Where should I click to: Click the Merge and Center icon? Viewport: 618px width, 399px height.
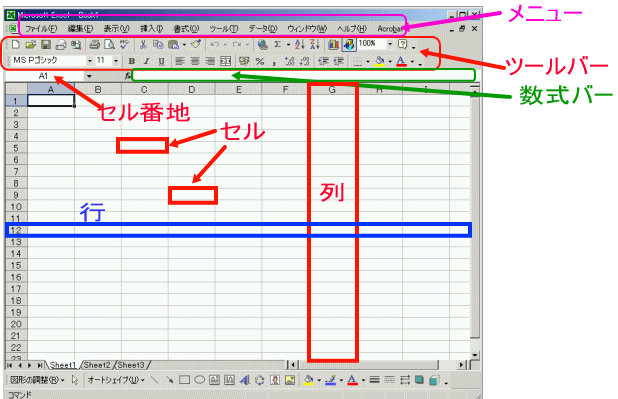pyautogui.click(x=226, y=61)
